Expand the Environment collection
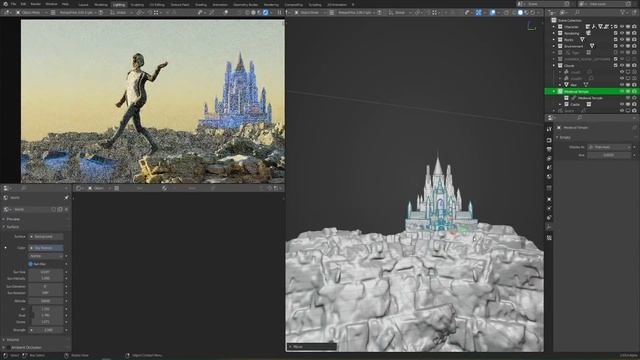 tap(554, 46)
